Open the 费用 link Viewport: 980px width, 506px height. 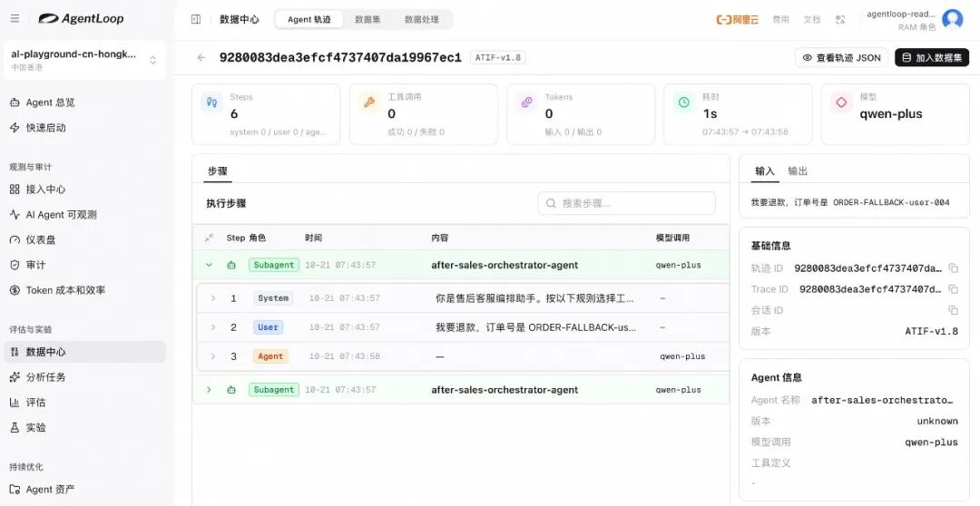780,19
